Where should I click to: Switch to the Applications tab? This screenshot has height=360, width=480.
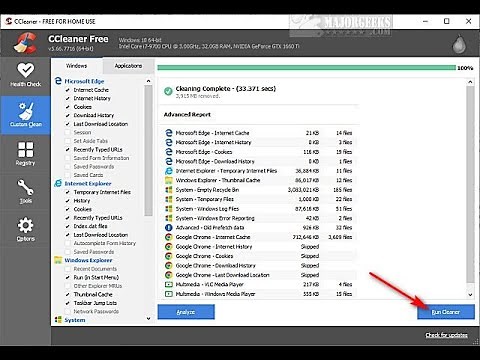(x=128, y=66)
